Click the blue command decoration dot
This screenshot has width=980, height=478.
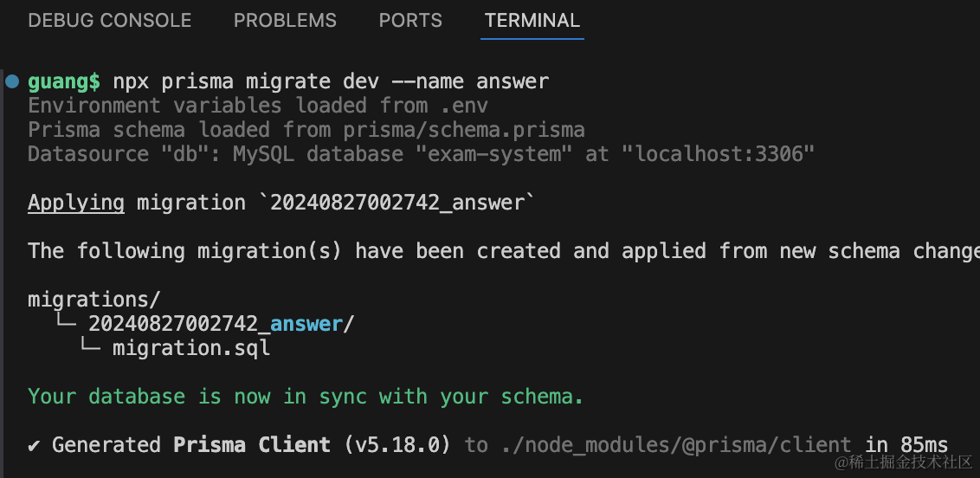[x=11, y=82]
